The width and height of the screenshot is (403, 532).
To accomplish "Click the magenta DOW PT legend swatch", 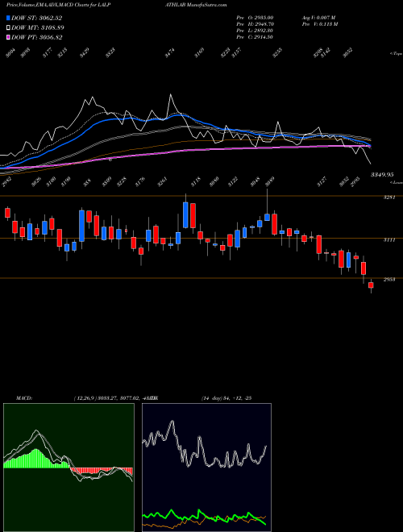I will [x=8, y=37].
